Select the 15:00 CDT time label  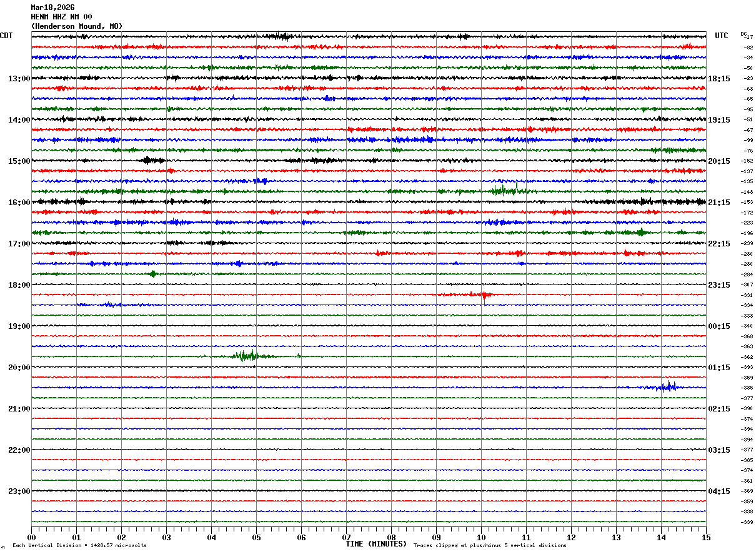click(19, 161)
